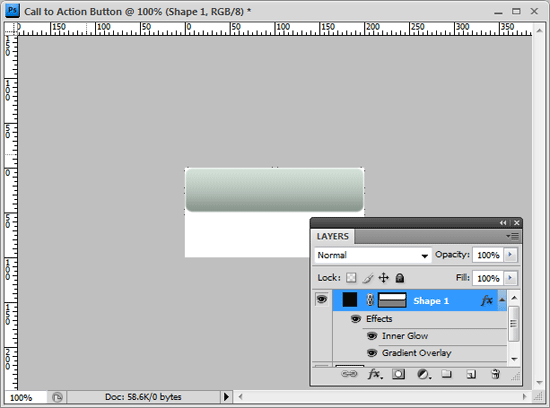550x408 pixels.
Task: Click Doc: 58.6K/0 bytes status text
Action: (143, 397)
